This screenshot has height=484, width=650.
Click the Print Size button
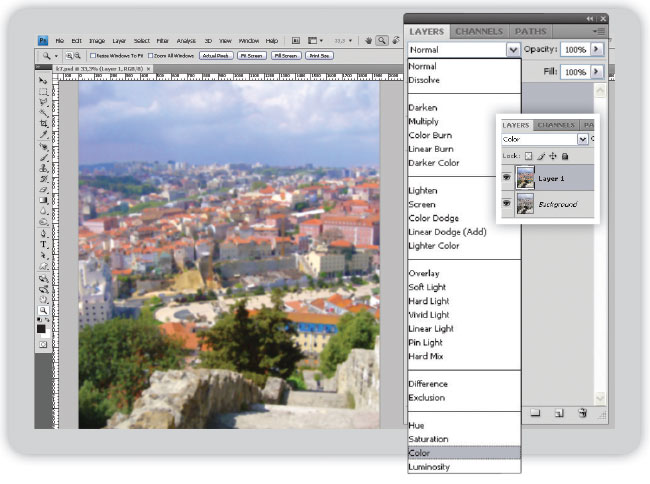point(318,56)
